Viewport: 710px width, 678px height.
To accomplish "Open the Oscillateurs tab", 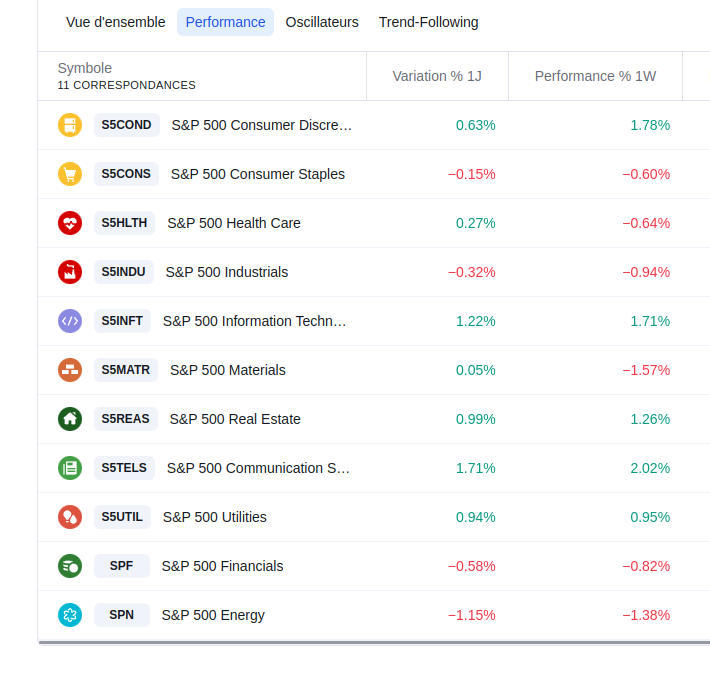I will pyautogui.click(x=322, y=22).
